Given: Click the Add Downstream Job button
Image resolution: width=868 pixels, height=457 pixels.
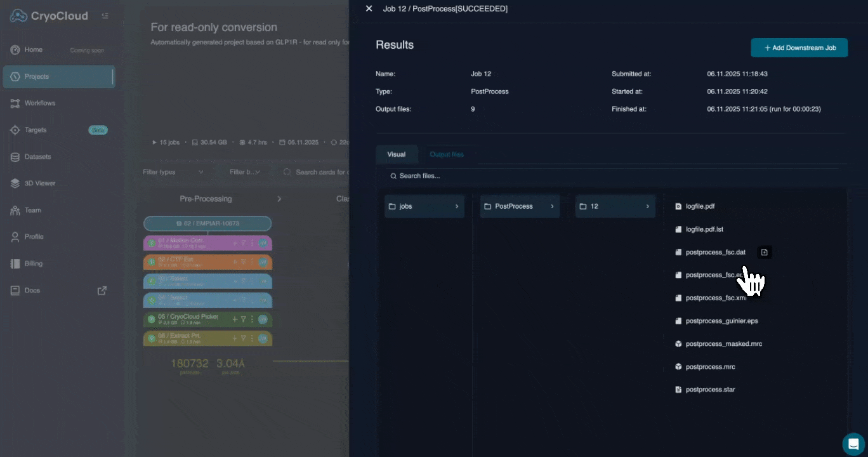Looking at the screenshot, I should click(799, 48).
